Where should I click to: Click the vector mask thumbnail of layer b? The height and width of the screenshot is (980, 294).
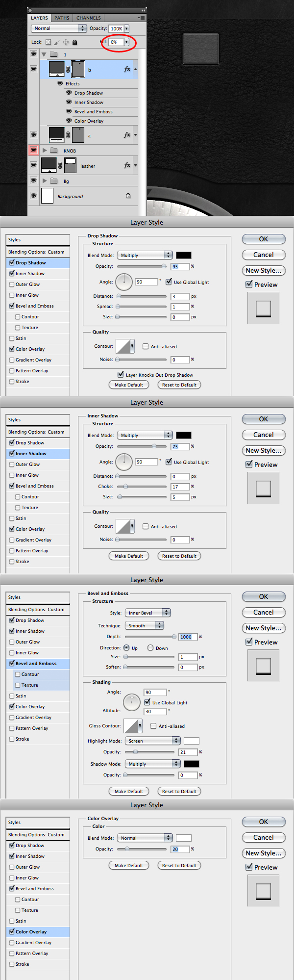click(x=78, y=69)
